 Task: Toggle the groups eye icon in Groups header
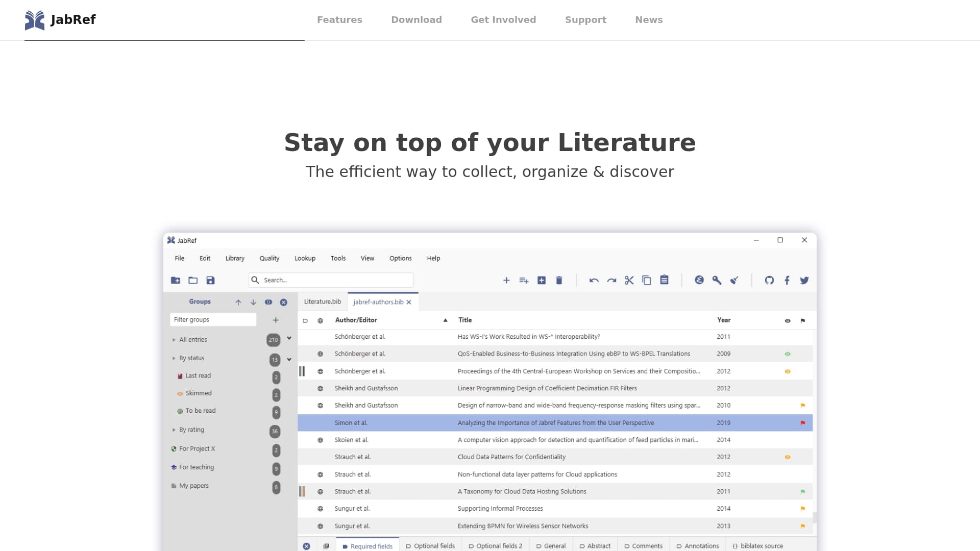pos(268,302)
